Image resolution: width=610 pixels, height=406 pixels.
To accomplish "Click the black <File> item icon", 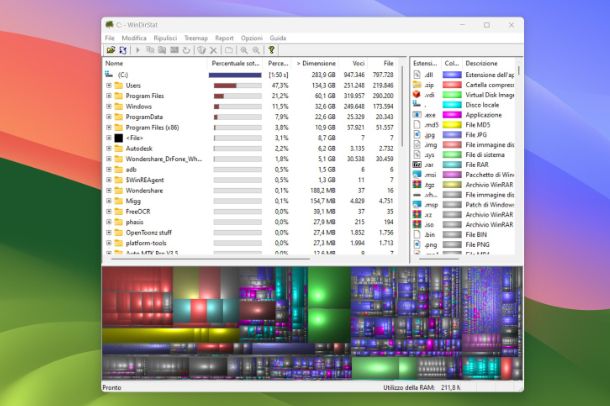I will (x=119, y=138).
